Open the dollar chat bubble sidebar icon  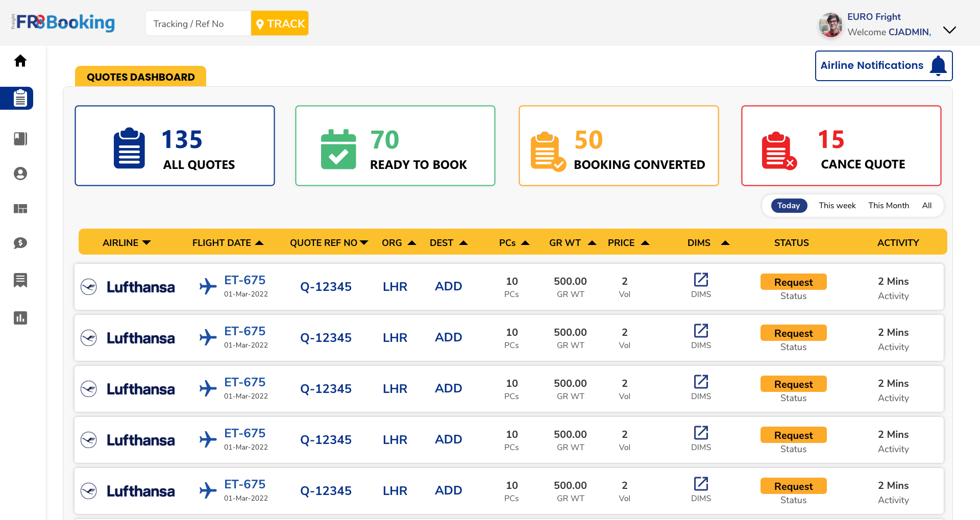(x=20, y=243)
